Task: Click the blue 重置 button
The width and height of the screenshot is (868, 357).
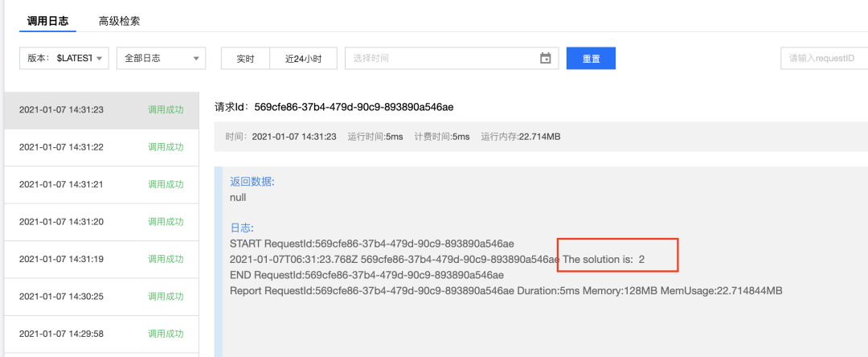Action: 592,58
